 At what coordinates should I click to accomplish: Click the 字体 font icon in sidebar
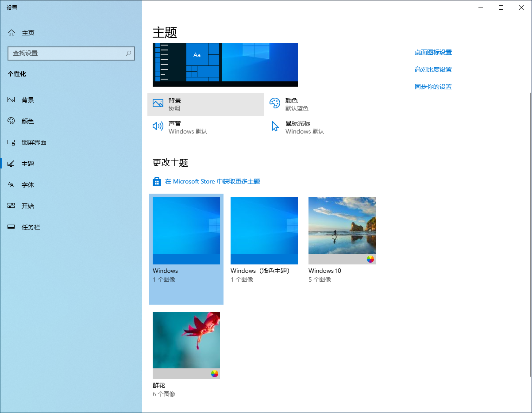coord(12,185)
